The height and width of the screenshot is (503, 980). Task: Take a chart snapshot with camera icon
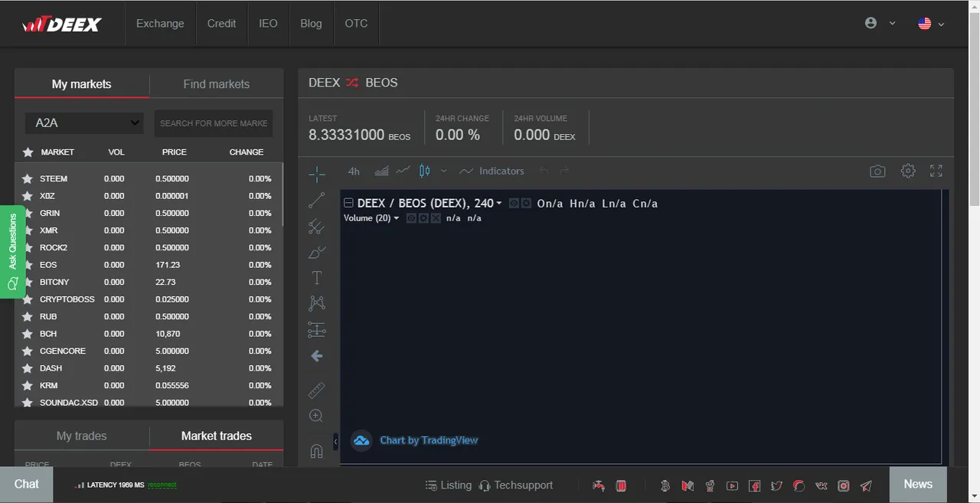[877, 171]
